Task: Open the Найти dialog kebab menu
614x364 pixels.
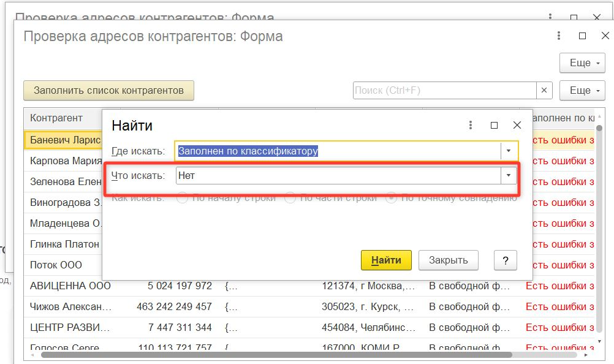Action: coord(471,125)
